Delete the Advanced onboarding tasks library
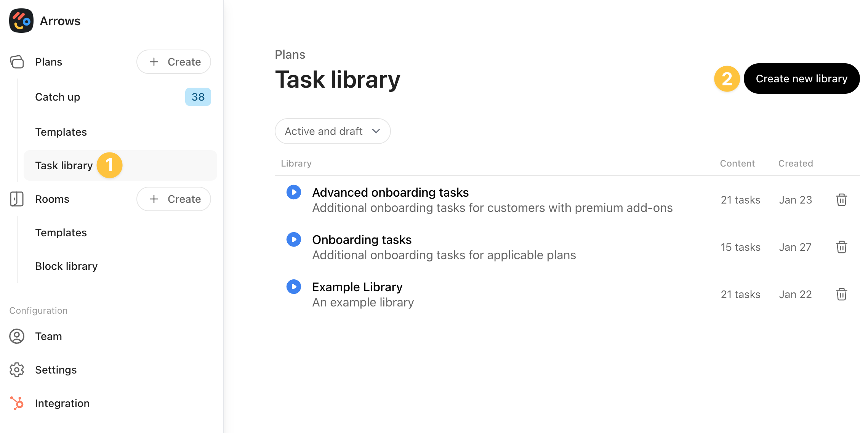 click(x=841, y=200)
